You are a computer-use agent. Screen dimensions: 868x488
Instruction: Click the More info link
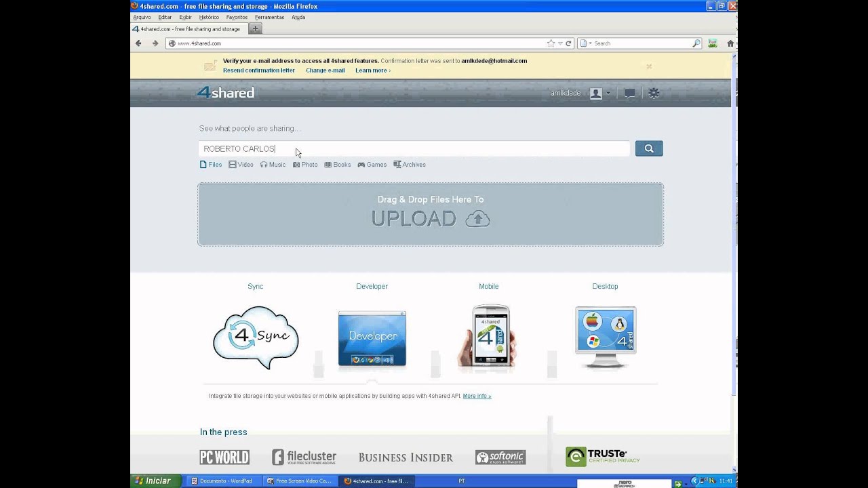coord(477,396)
